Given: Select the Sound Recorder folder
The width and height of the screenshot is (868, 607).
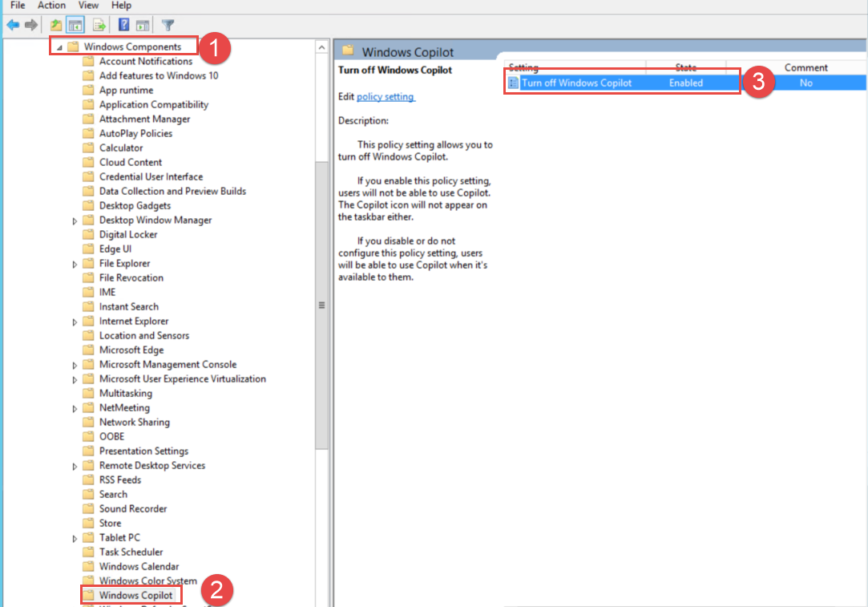Looking at the screenshot, I should click(133, 508).
